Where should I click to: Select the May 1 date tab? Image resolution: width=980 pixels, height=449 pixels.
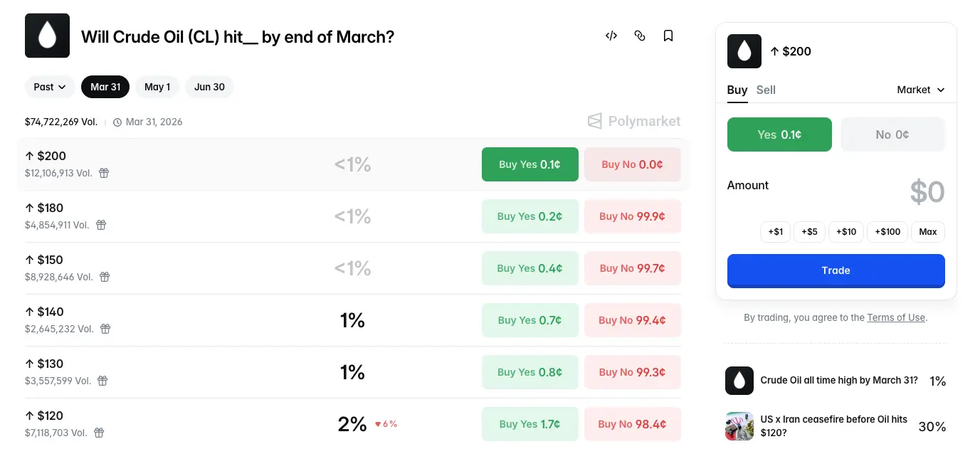(157, 87)
